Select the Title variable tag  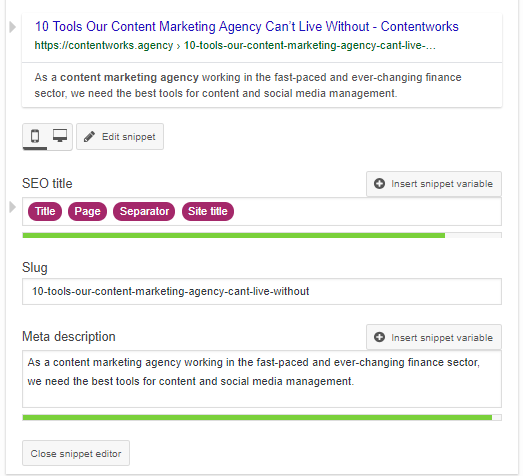tap(45, 211)
